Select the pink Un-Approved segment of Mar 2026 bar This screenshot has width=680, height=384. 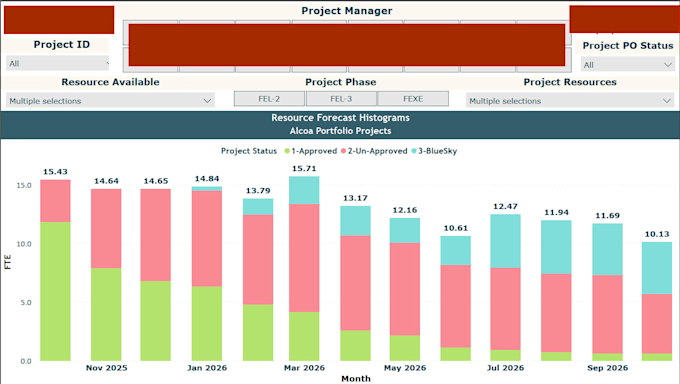coord(304,258)
